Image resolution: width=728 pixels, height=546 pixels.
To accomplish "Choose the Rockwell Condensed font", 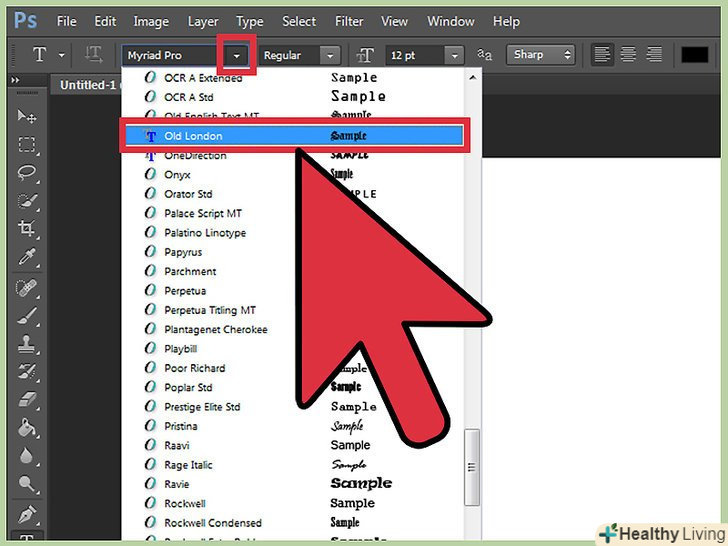I will pyautogui.click(x=294, y=523).
